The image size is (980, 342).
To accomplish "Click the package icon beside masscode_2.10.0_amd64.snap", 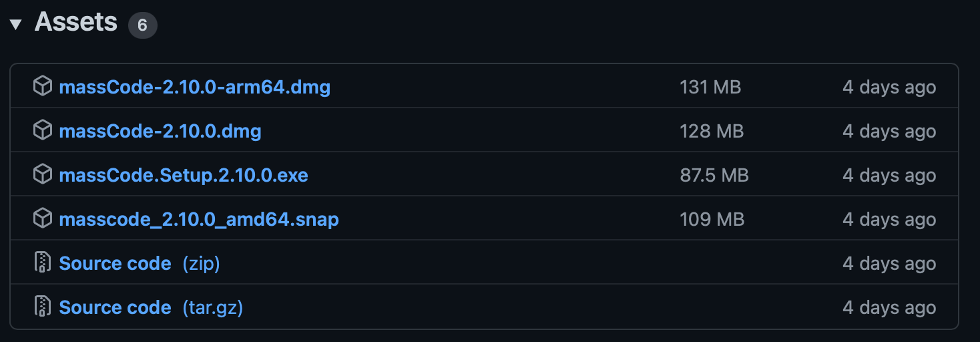I will tap(43, 218).
